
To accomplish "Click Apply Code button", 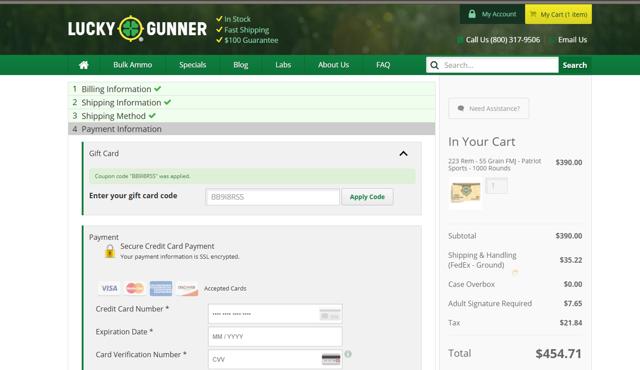I will pos(367,197).
